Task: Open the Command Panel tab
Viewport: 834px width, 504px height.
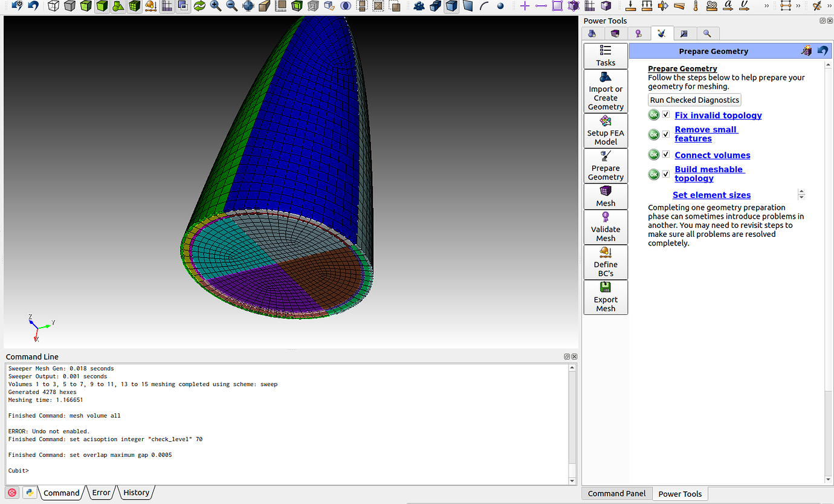Action: click(x=616, y=494)
